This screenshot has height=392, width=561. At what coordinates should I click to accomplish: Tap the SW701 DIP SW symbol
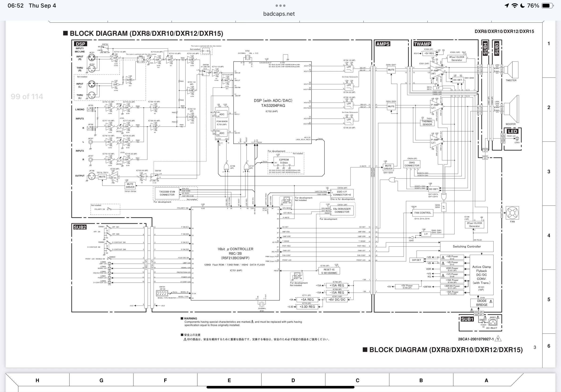[162, 293]
